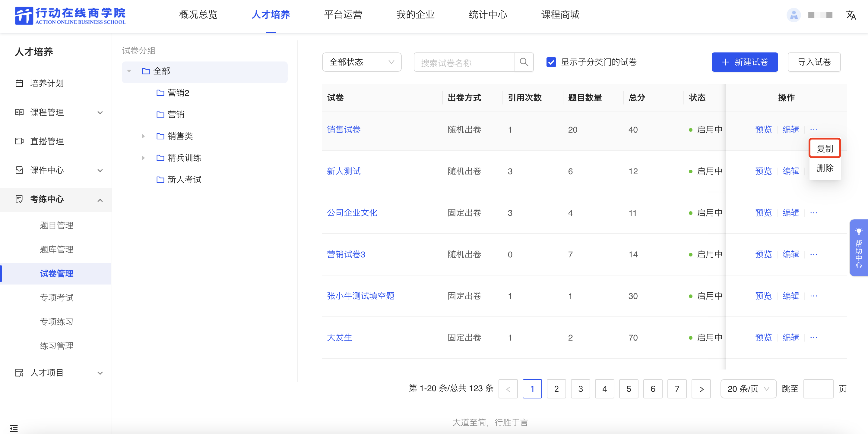Open more actions for 销售试卷
This screenshot has height=434, width=868.
[813, 130]
